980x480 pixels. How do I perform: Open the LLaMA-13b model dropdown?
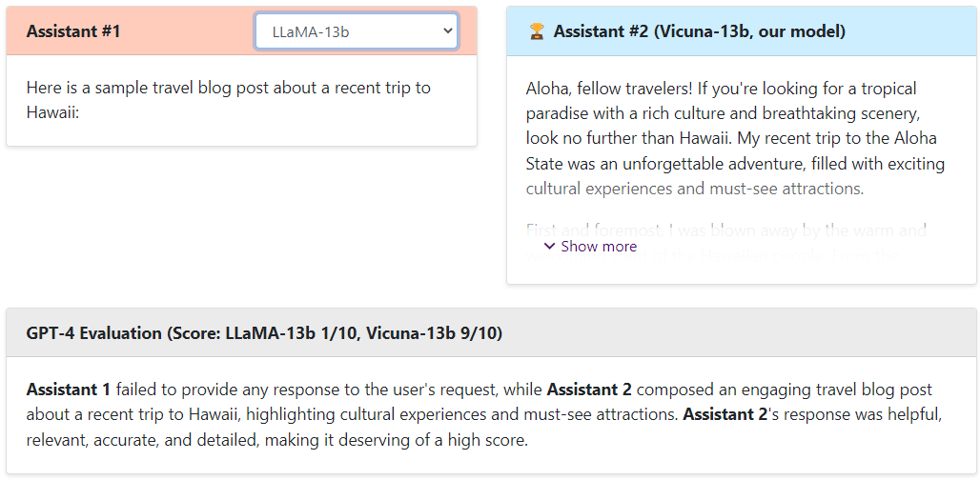pyautogui.click(x=355, y=31)
